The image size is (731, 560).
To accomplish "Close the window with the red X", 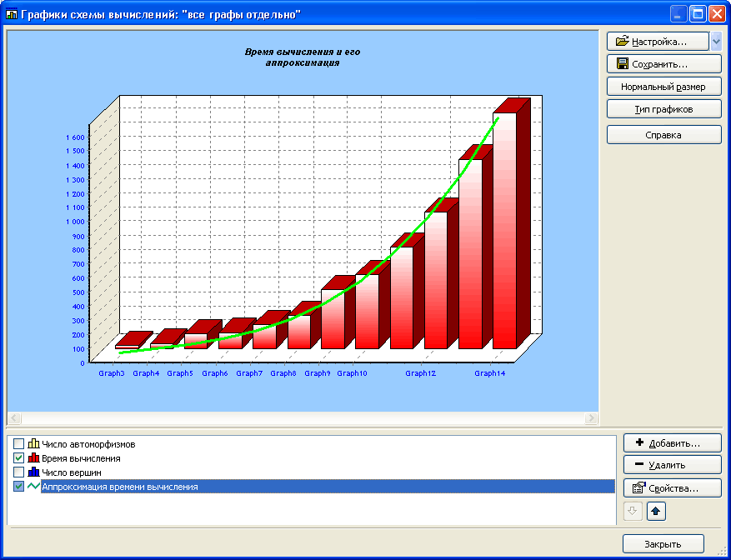I will 717,14.
